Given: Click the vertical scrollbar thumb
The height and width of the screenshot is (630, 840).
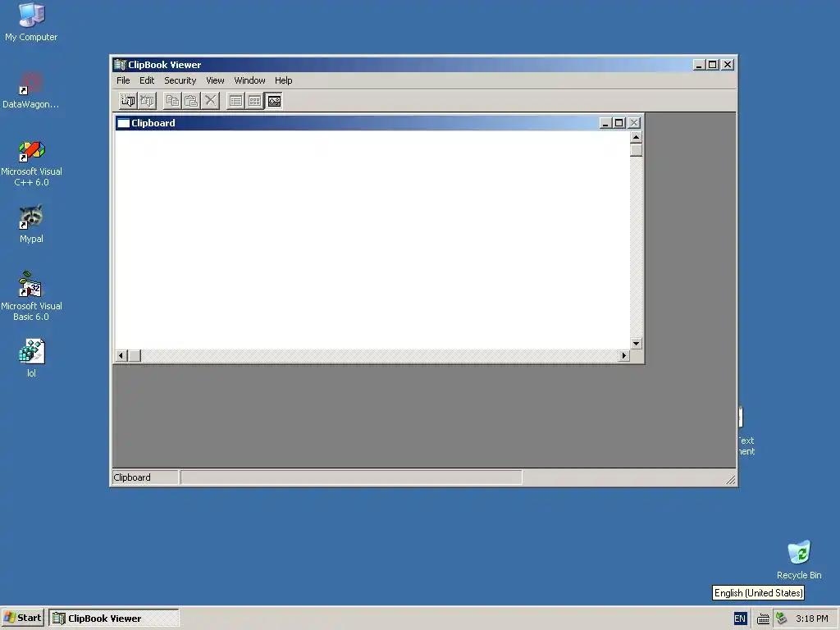Looking at the screenshot, I should (636, 149).
